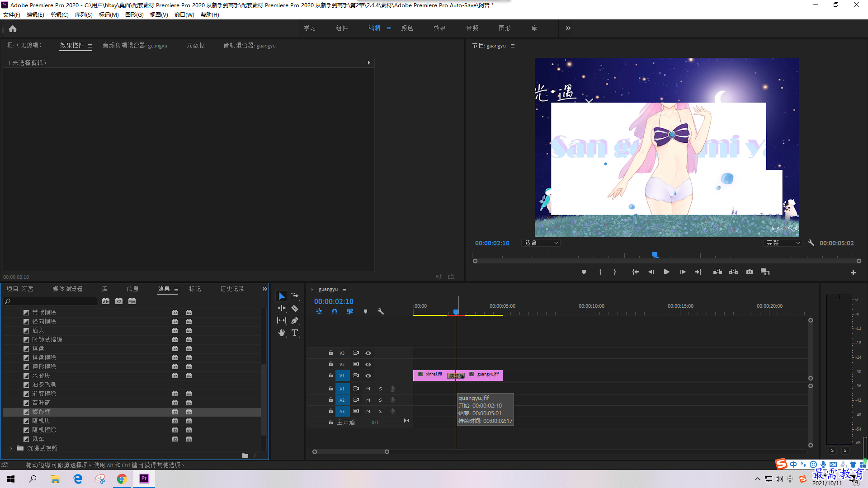Go to Out point
Image resolution: width=868 pixels, height=488 pixels.
point(698,272)
